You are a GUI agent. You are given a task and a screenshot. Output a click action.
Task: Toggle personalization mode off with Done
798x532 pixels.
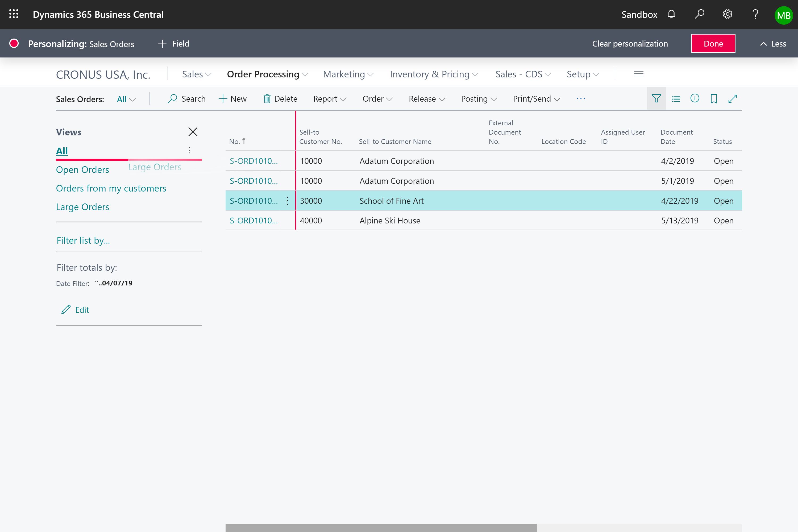coord(713,43)
